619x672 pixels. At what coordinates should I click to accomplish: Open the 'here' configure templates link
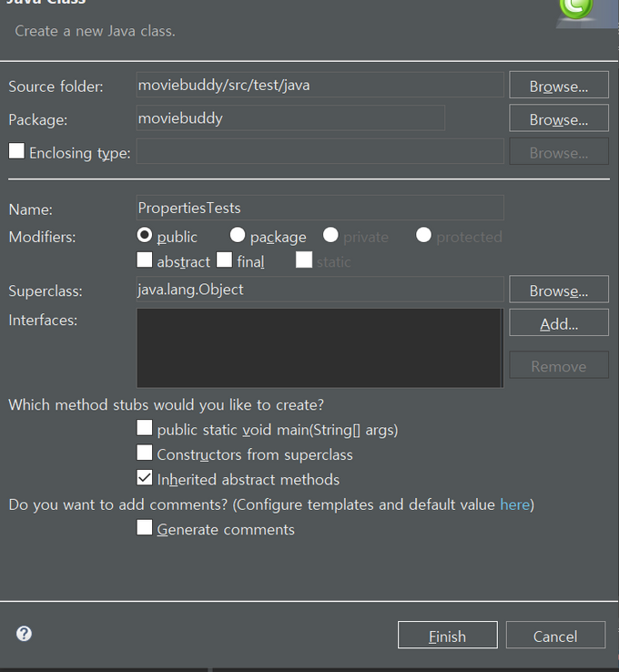[x=515, y=504]
